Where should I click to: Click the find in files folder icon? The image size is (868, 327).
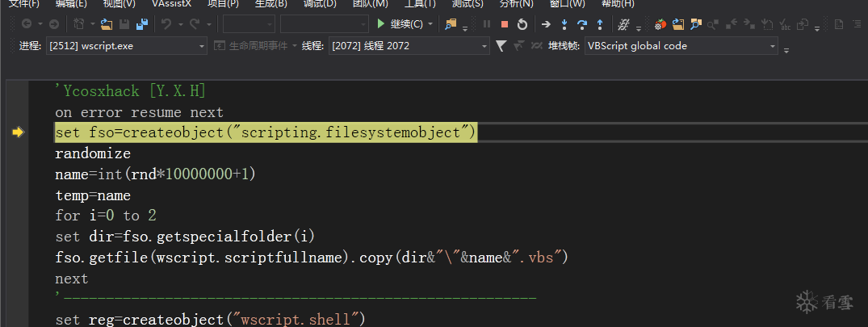click(451, 23)
